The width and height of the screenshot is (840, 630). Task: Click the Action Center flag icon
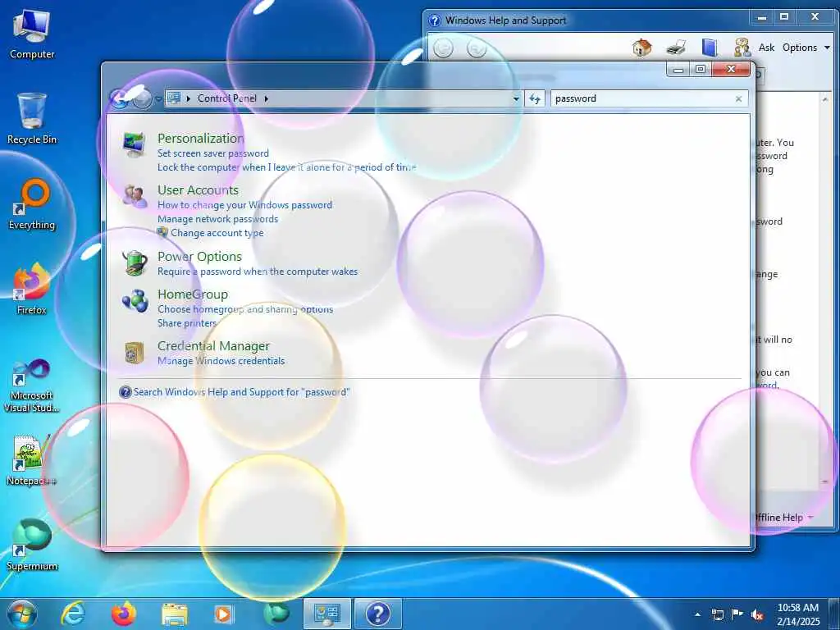(x=737, y=614)
